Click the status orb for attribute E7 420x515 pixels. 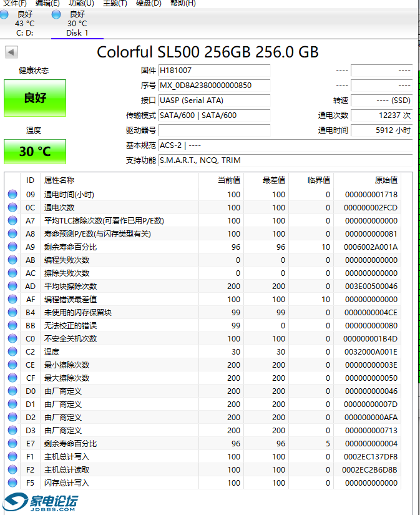[12, 443]
